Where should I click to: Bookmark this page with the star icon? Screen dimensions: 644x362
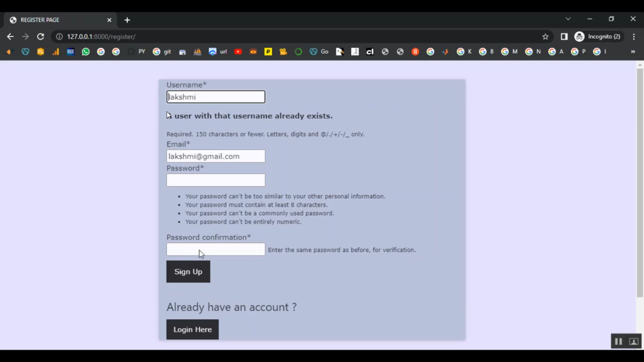point(545,37)
